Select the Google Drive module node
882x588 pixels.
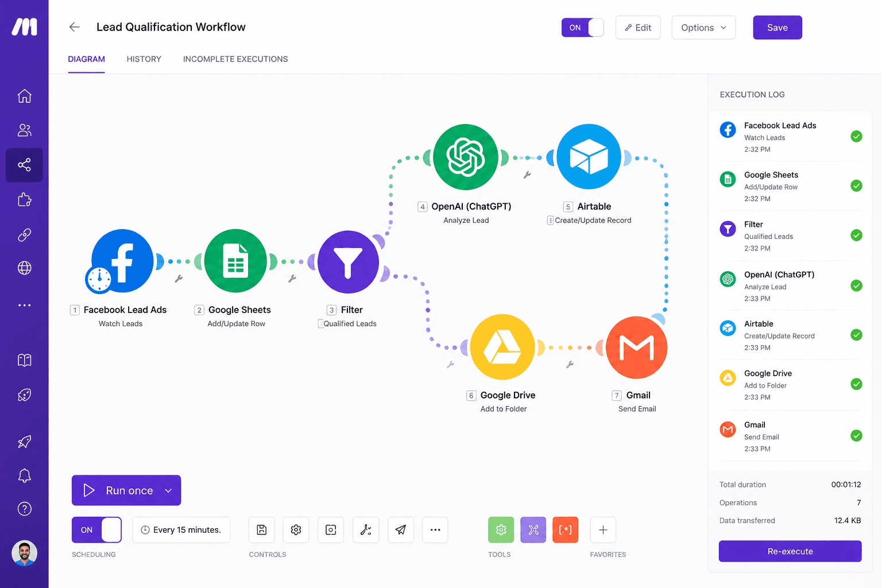(x=503, y=347)
